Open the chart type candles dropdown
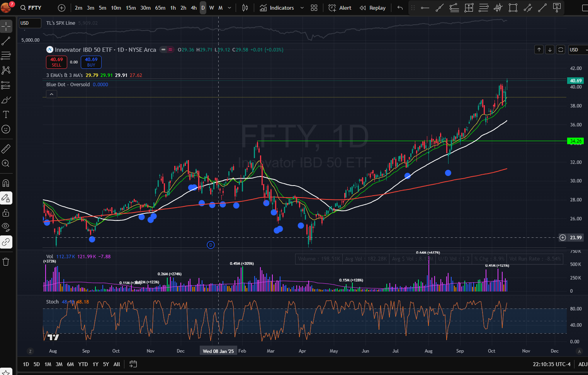This screenshot has height=375, width=588. pyautogui.click(x=245, y=8)
